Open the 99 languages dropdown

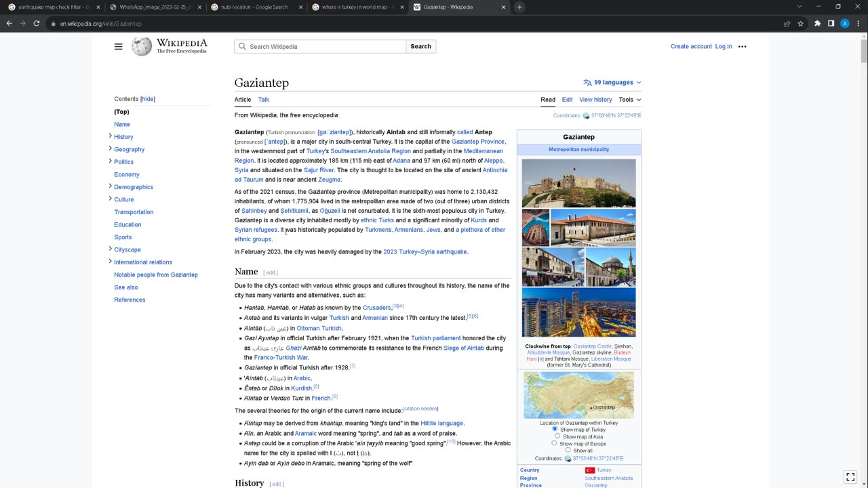pyautogui.click(x=612, y=83)
